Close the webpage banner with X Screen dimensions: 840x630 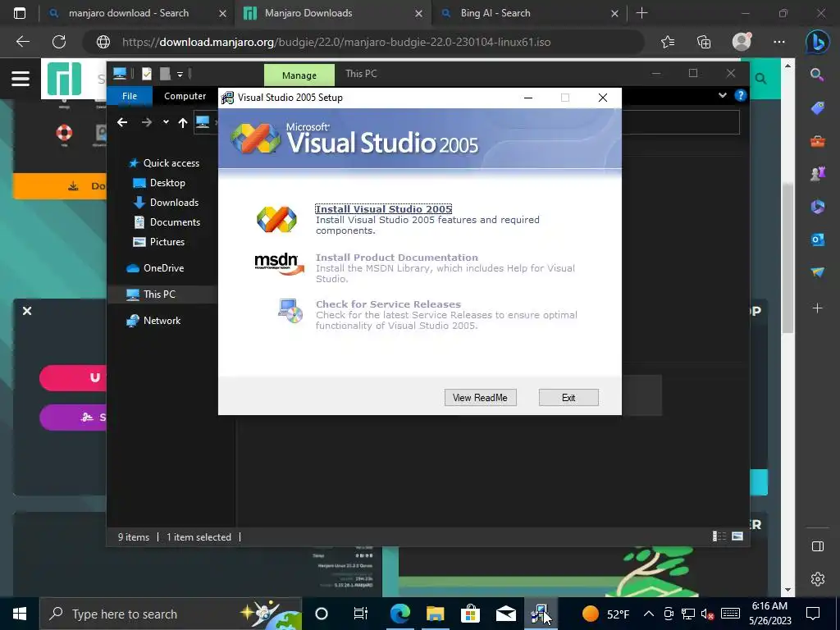pos(27,311)
